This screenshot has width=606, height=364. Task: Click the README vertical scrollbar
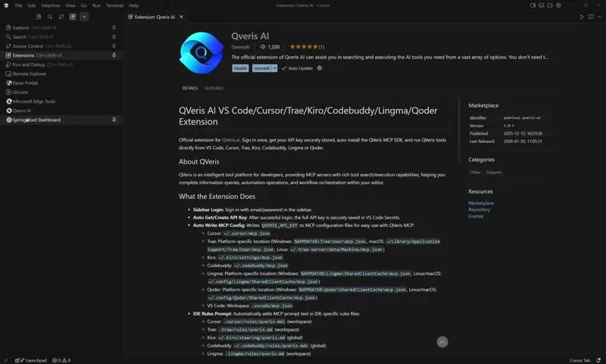[459, 130]
